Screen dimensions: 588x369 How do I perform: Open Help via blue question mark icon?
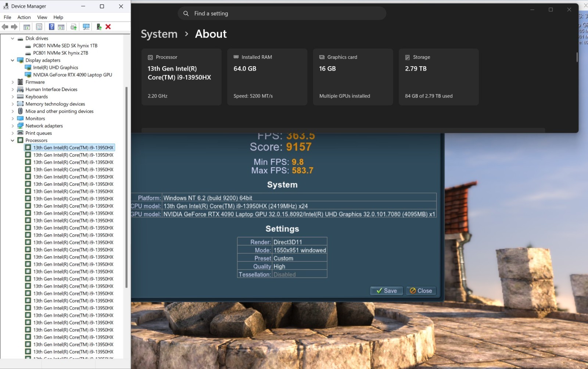[x=51, y=27]
